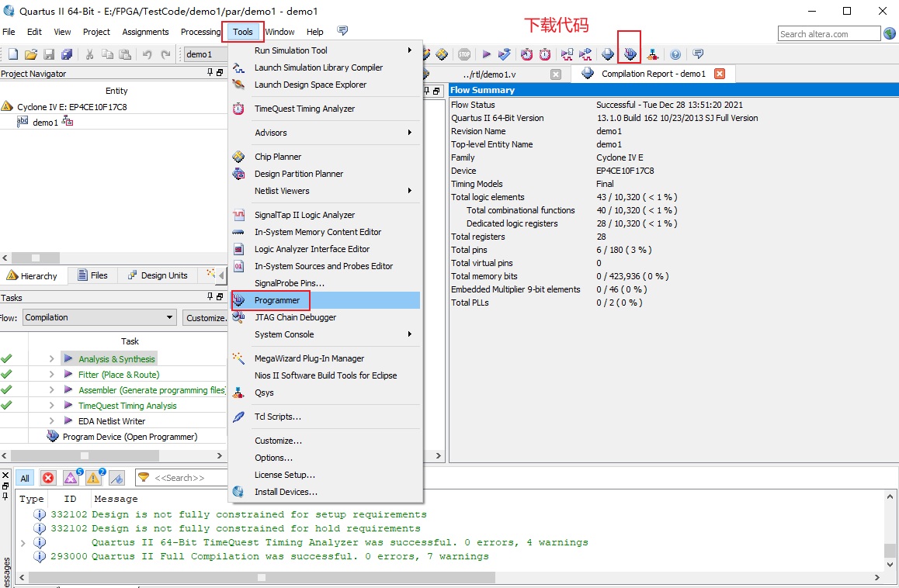899x588 pixels.
Task: Click the Search altera.com input field
Action: pyautogui.click(x=829, y=34)
